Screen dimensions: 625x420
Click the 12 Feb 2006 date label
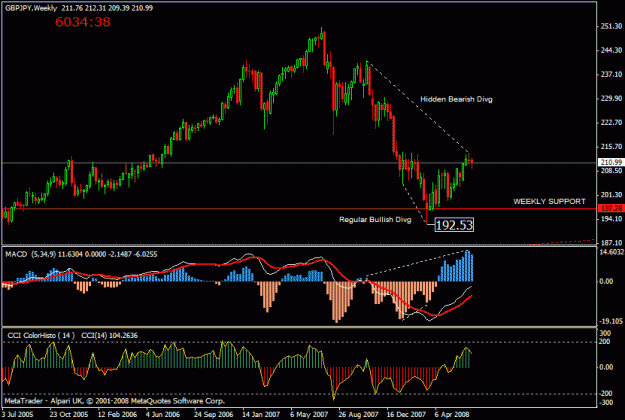tap(117, 414)
